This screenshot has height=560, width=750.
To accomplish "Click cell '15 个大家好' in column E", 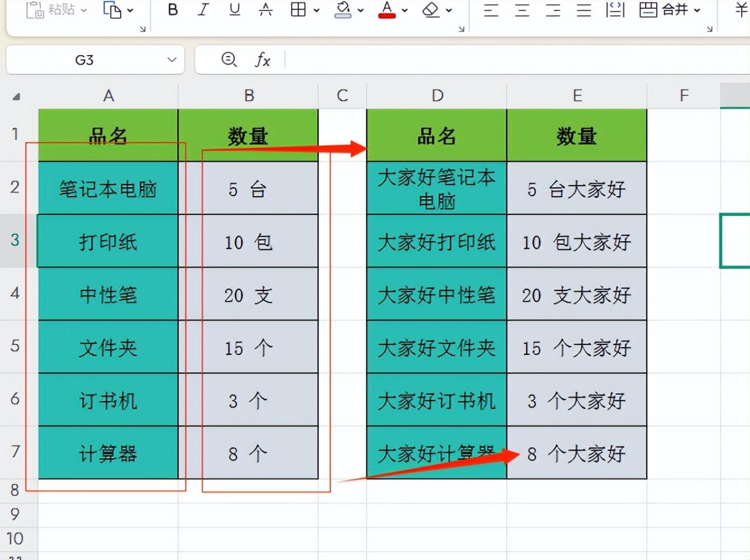I will pos(577,347).
